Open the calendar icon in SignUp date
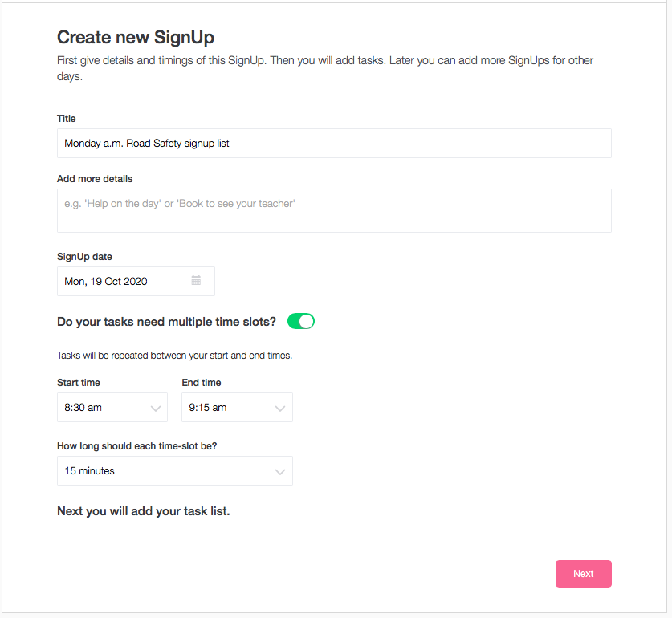The height and width of the screenshot is (618, 672). [x=196, y=281]
